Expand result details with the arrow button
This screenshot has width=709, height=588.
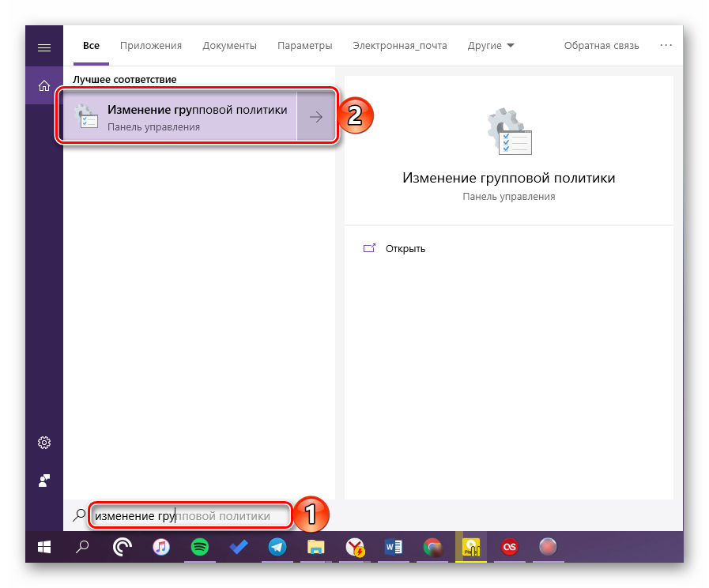click(x=315, y=117)
